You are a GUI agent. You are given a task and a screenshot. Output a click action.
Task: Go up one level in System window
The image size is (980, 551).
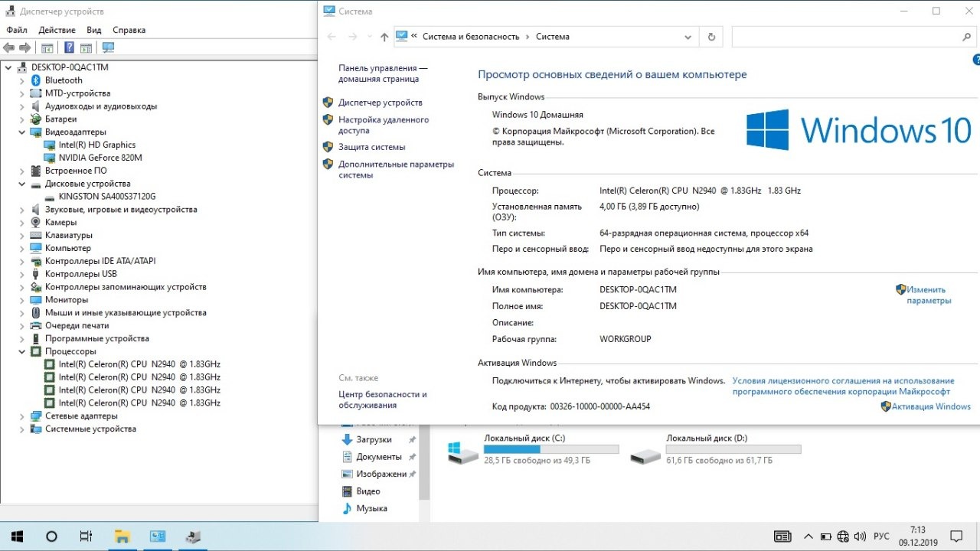[x=384, y=37]
